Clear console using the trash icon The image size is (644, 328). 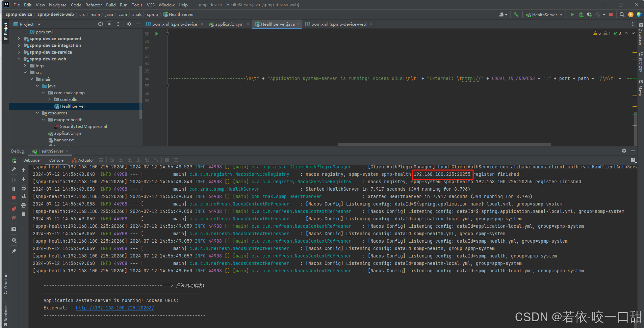24,214
